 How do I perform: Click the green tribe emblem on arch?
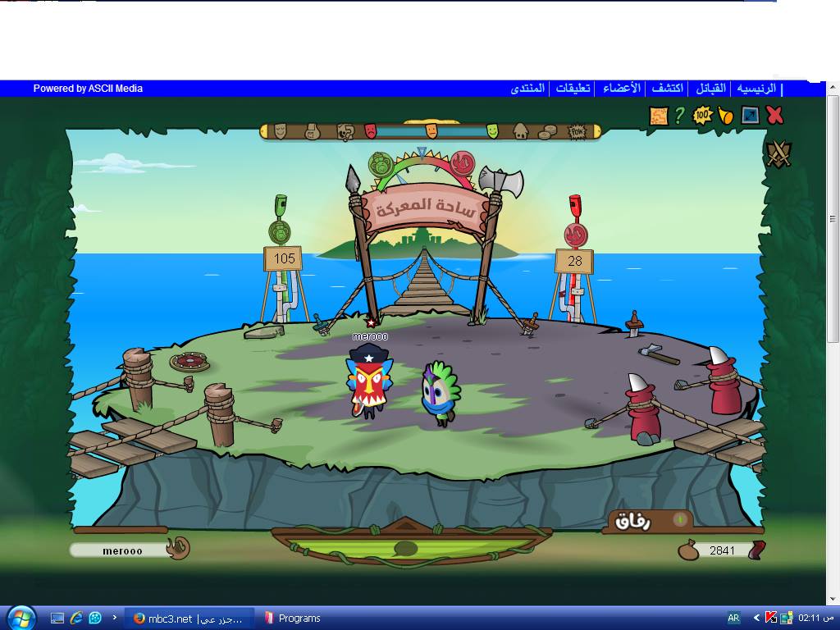381,164
